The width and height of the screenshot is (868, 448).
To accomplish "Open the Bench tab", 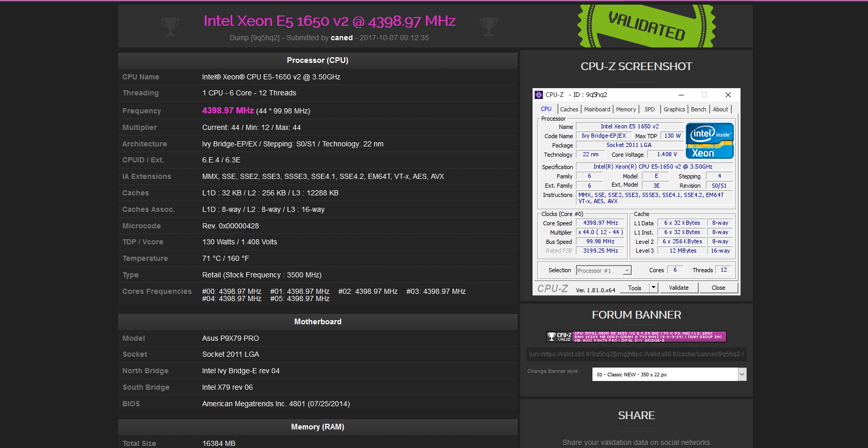I will tap(699, 109).
